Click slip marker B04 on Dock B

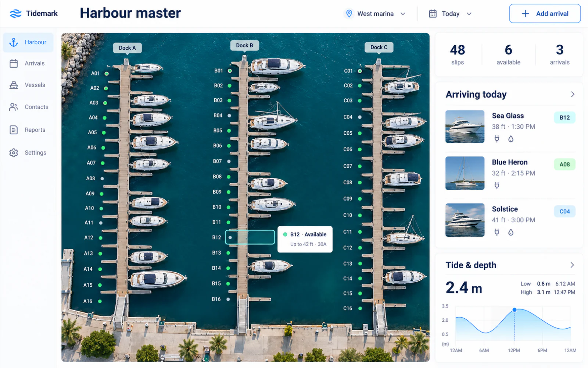229,116
